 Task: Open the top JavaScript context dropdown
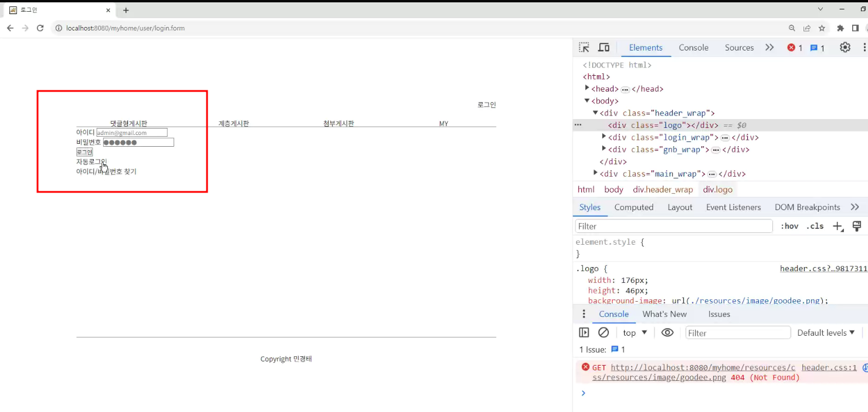click(635, 333)
